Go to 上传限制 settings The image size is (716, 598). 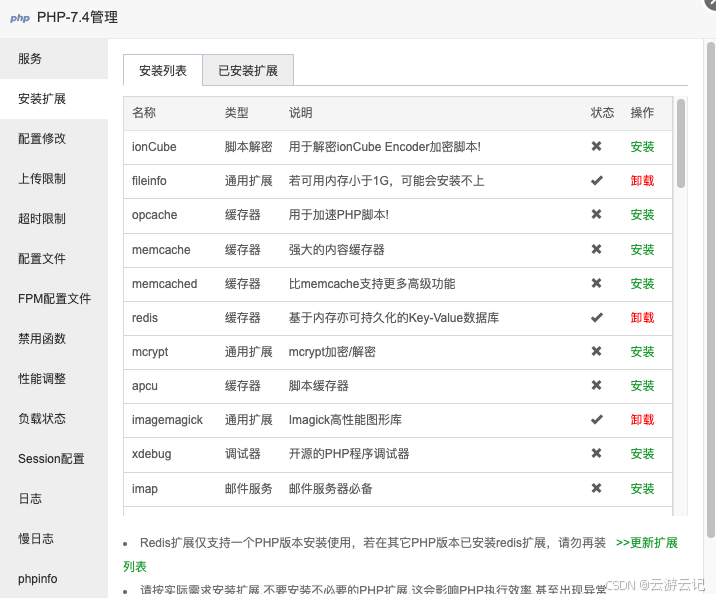tap(54, 178)
